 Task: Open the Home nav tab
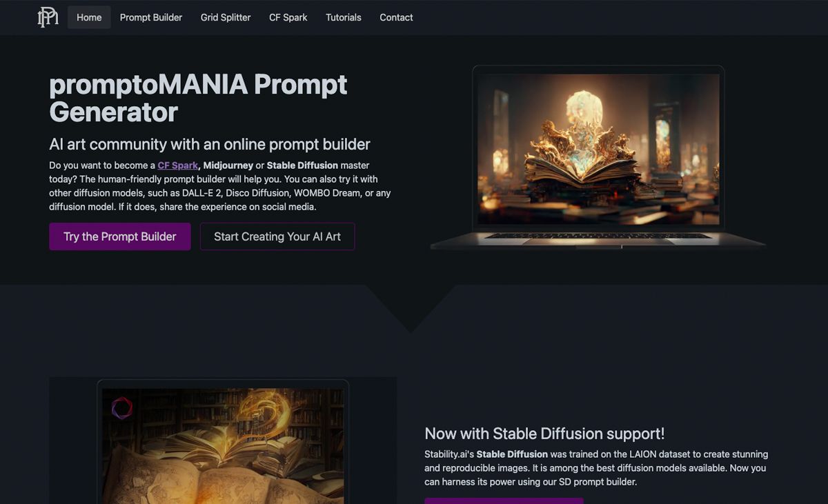(x=89, y=17)
